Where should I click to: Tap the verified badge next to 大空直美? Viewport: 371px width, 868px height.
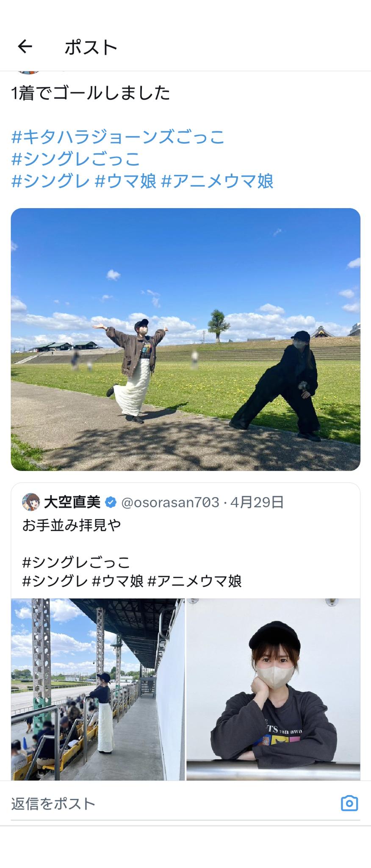tap(111, 502)
